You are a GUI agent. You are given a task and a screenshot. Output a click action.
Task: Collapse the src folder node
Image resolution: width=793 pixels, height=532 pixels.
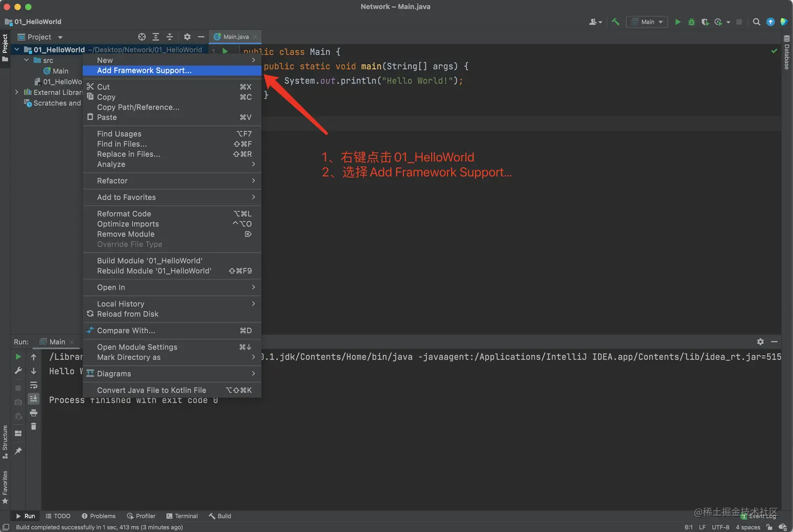tap(26, 60)
